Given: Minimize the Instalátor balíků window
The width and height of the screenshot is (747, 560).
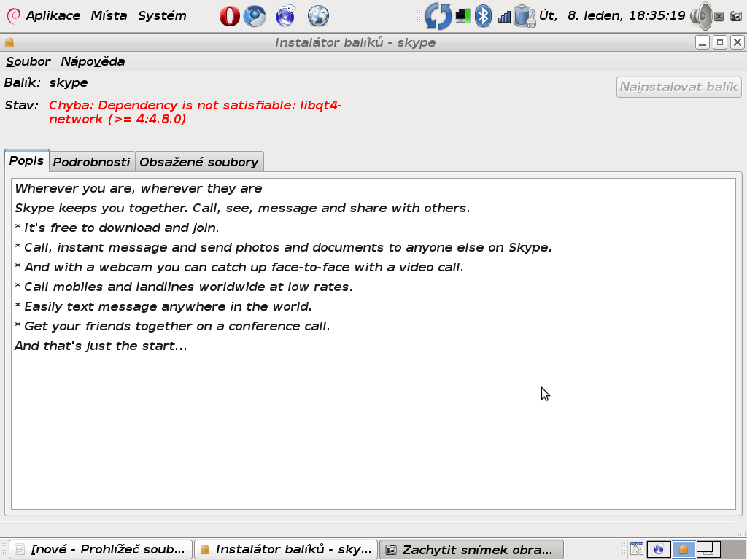Looking at the screenshot, I should (703, 42).
